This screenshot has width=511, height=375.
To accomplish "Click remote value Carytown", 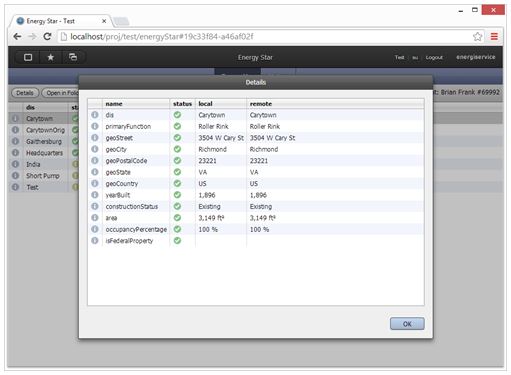I will click(263, 115).
